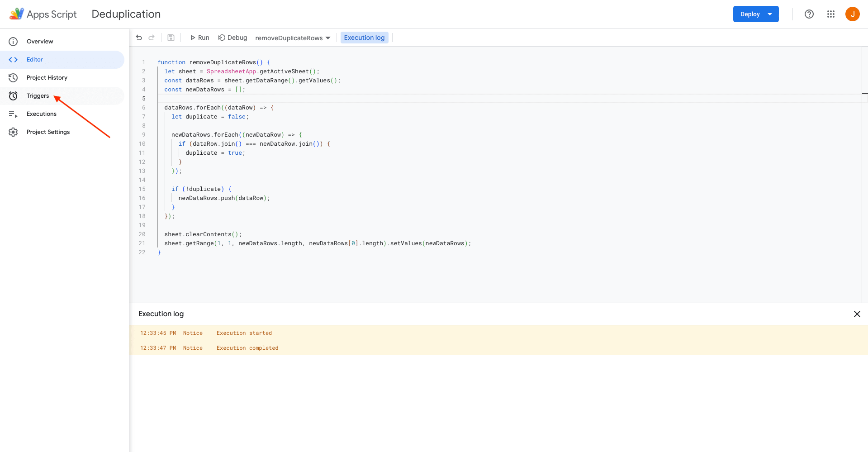
Task: Click 'let duplicate = false;' on line 7
Action: coord(210,117)
